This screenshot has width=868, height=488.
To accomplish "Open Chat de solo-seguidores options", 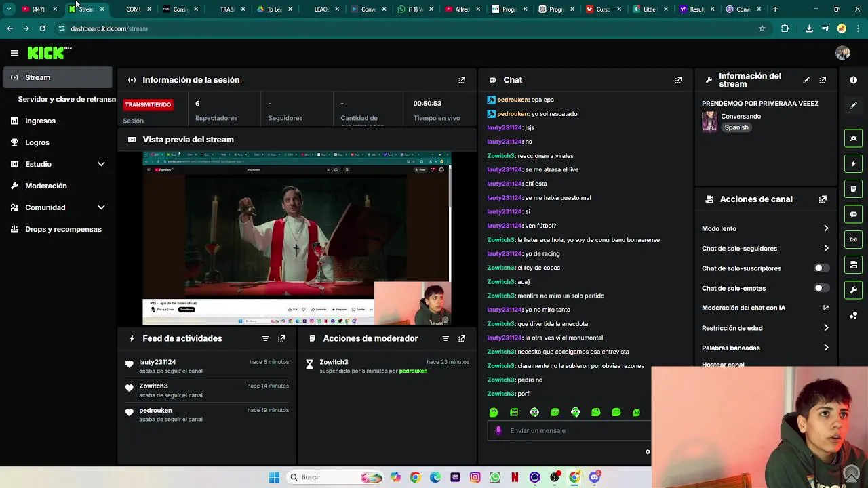I will pyautogui.click(x=765, y=248).
